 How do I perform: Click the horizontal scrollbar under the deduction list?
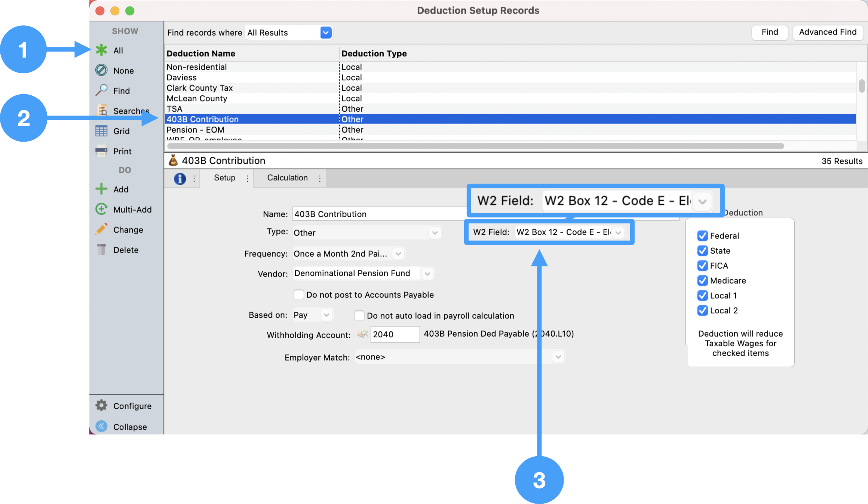coord(475,146)
